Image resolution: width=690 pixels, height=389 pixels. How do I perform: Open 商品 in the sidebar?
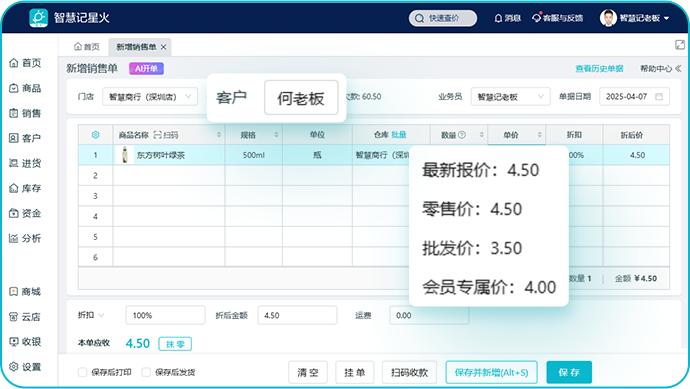(26, 88)
